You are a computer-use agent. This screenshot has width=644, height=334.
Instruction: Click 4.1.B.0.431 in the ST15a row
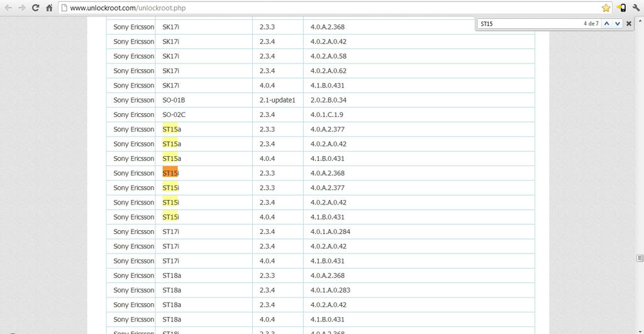(x=327, y=159)
